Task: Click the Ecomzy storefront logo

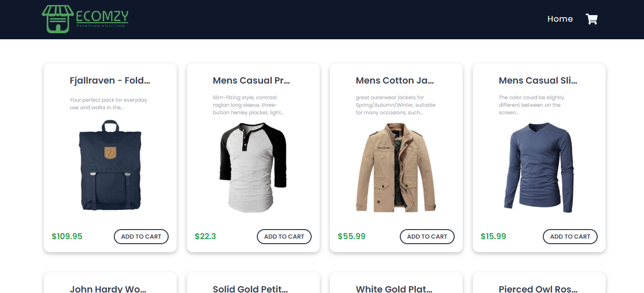Action: click(x=85, y=19)
